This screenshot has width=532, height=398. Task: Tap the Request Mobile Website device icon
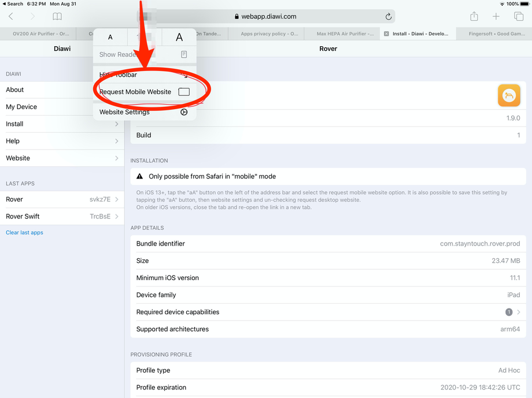coord(184,91)
